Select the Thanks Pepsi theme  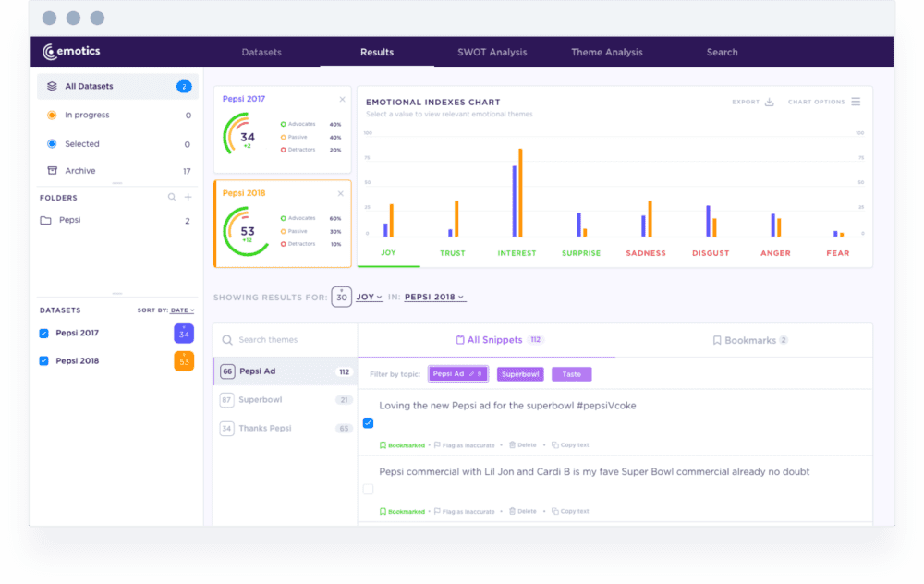click(286, 429)
